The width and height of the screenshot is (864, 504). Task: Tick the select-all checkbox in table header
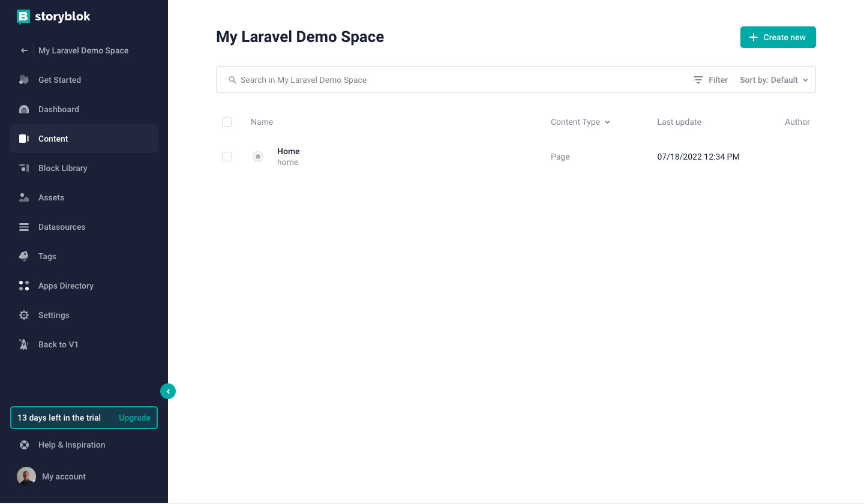227,122
